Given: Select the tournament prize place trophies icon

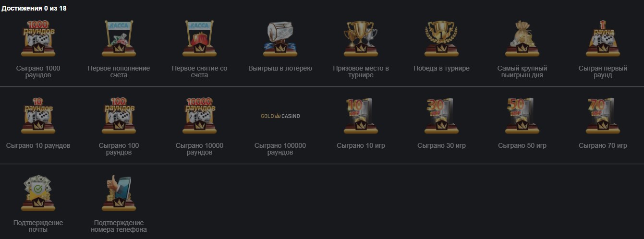Looking at the screenshot, I should click(x=361, y=38).
